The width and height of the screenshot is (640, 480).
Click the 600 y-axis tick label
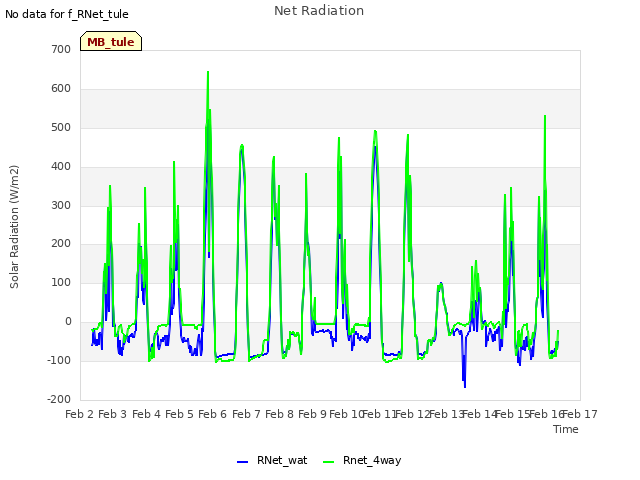61,89
